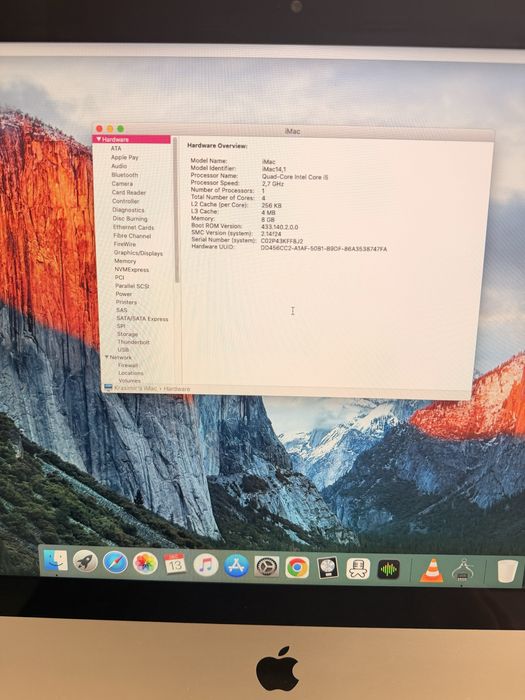Click the L2 Cache value 256 KB
The image size is (525, 700).
(271, 205)
